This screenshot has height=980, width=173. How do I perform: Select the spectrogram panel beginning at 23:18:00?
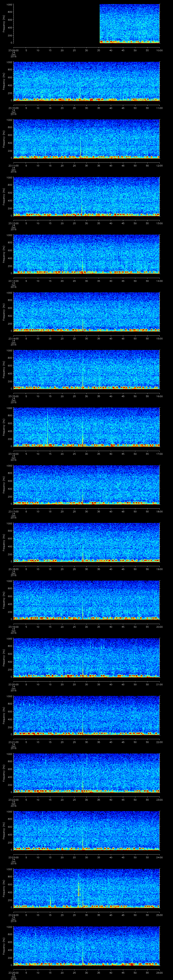click(x=86, y=542)
